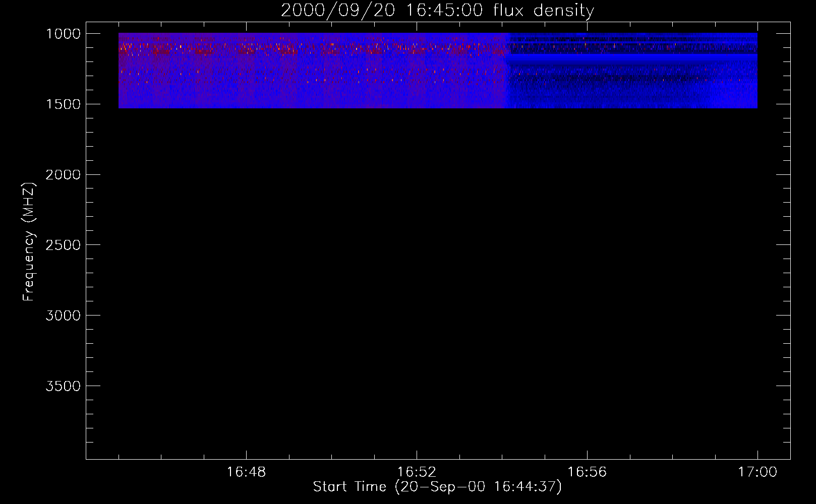
Task: Click the 3000 frequency tick label
Action: [x=63, y=316]
